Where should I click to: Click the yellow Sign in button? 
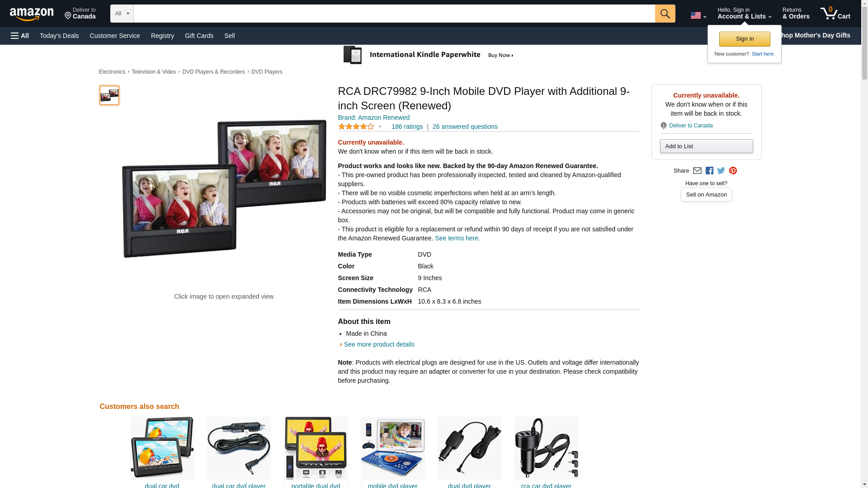[745, 39]
